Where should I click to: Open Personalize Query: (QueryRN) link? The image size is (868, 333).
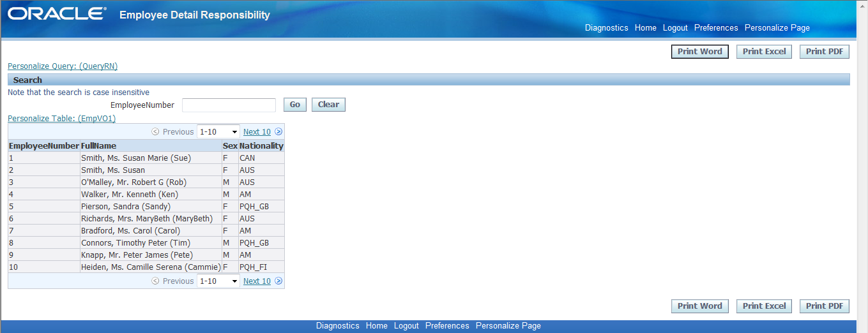pyautogui.click(x=63, y=66)
